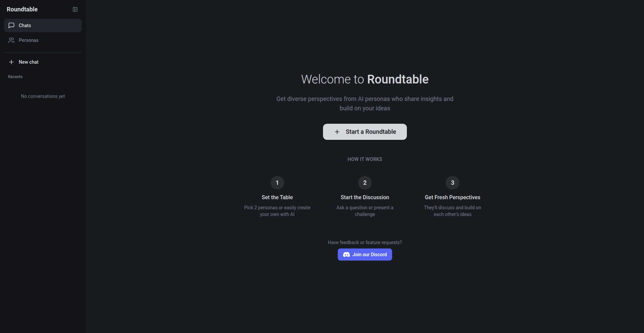Click the step circle numbered 3

pyautogui.click(x=452, y=183)
